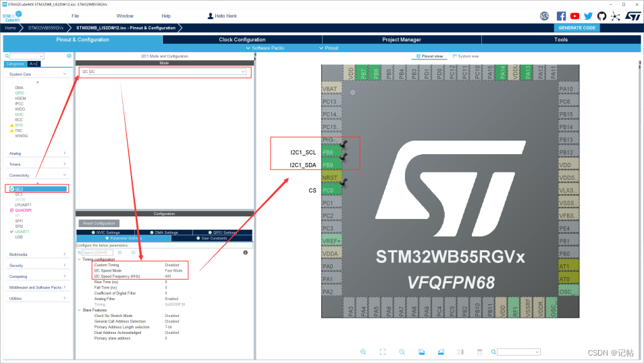Select SYS in the System Core list

pyautogui.click(x=19, y=125)
